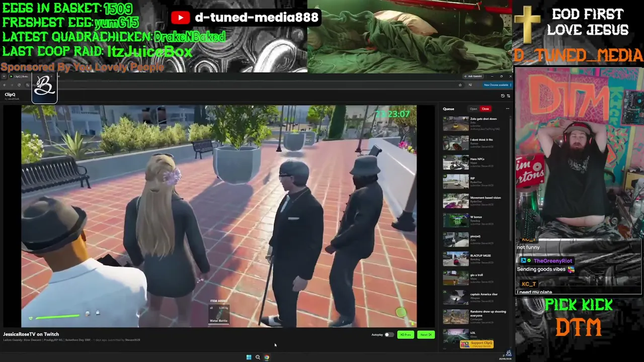
Task: Click the 'gio a troll' clip title
Action: pyautogui.click(x=476, y=275)
